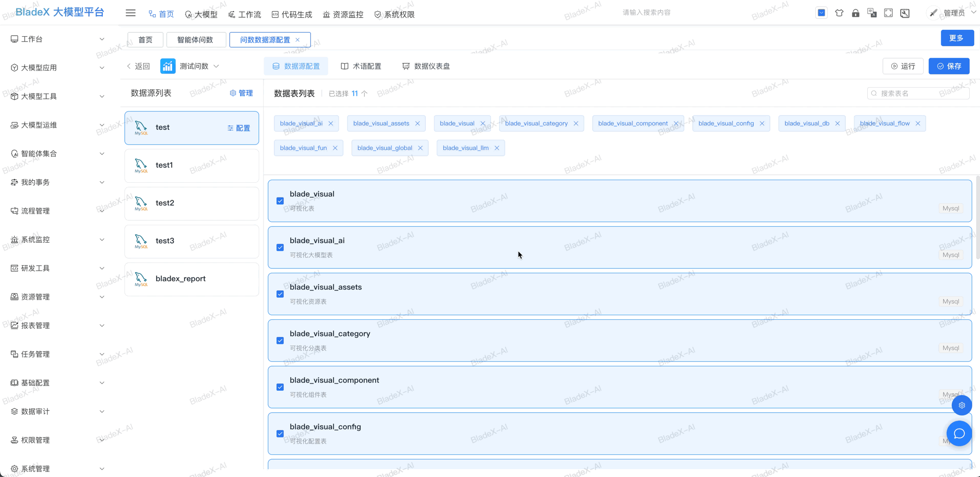The width and height of the screenshot is (980, 477).
Task: Click the lock screen icon in top right
Action: 856,13
